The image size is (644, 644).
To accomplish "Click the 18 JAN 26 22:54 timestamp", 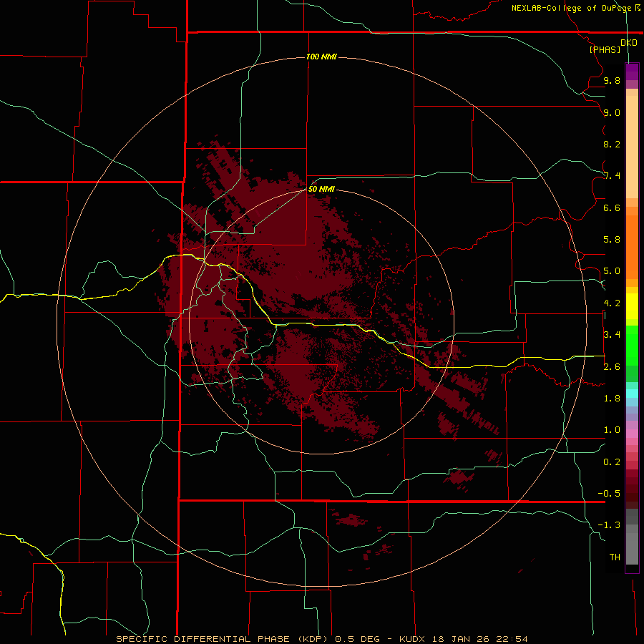I will 481,639.
